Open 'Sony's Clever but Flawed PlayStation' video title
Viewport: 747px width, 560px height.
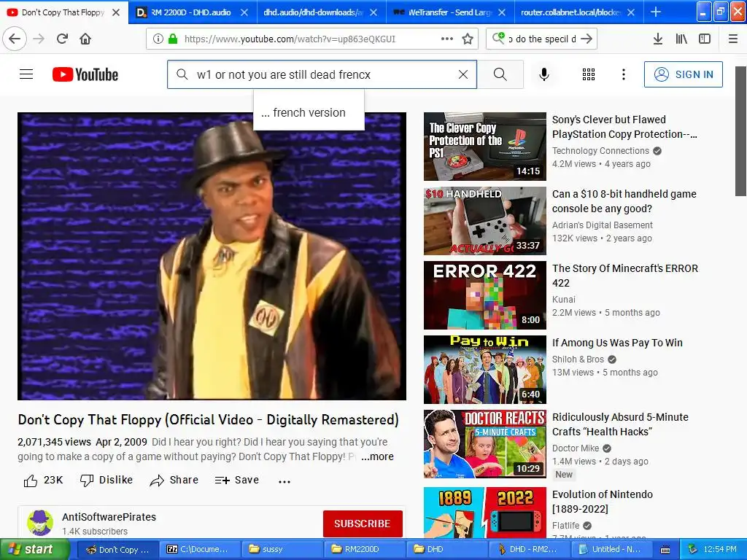click(x=624, y=127)
